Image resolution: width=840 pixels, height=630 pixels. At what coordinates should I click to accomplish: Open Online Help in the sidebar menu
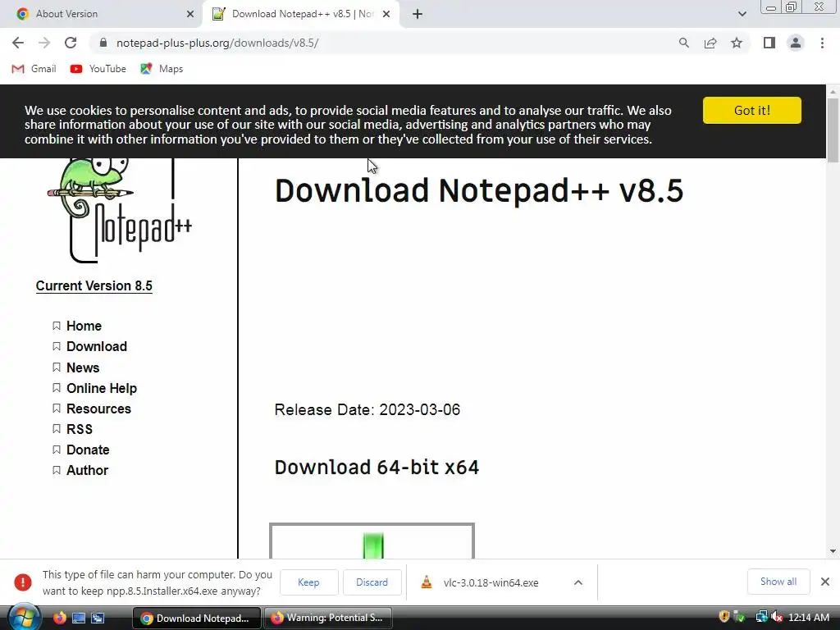click(x=102, y=388)
